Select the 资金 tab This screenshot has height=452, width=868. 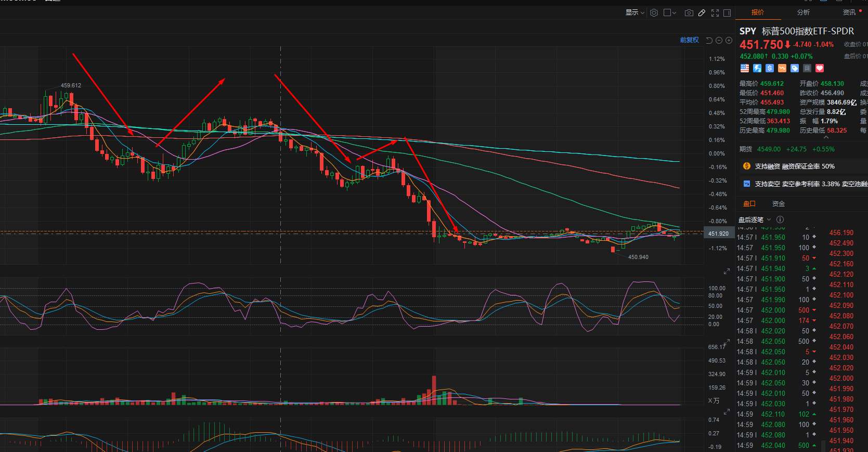779,204
